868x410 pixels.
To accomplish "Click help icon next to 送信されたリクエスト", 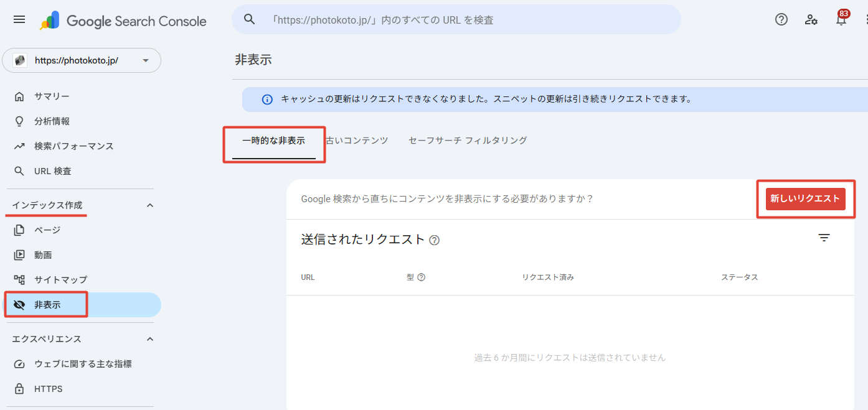I will 435,240.
